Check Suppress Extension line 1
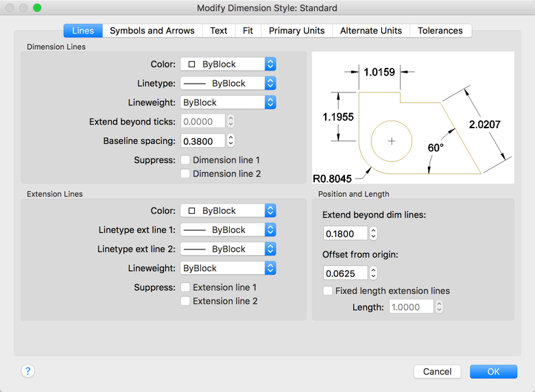Image resolution: width=535 pixels, height=392 pixels. [185, 287]
